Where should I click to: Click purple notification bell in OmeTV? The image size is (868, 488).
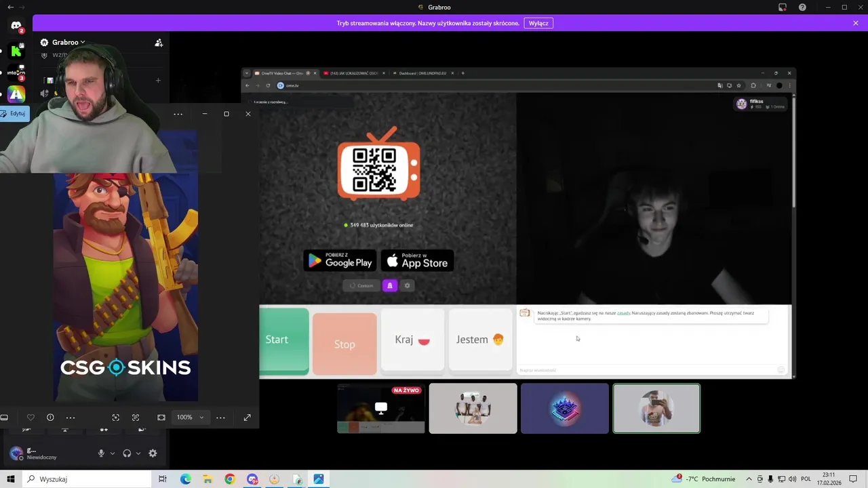point(390,286)
